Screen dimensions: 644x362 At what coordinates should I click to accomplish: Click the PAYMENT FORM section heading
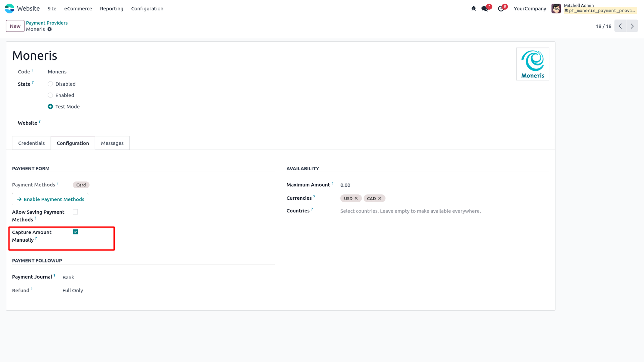(31, 169)
